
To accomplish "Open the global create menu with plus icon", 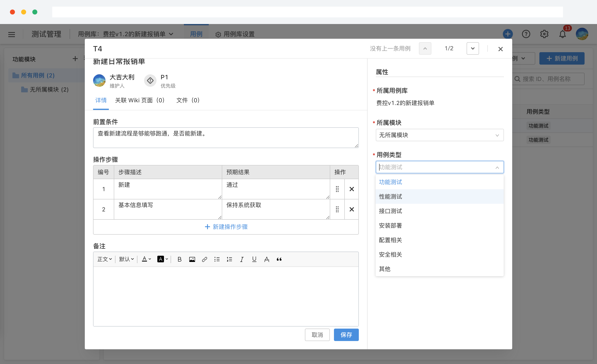I will click(x=508, y=34).
